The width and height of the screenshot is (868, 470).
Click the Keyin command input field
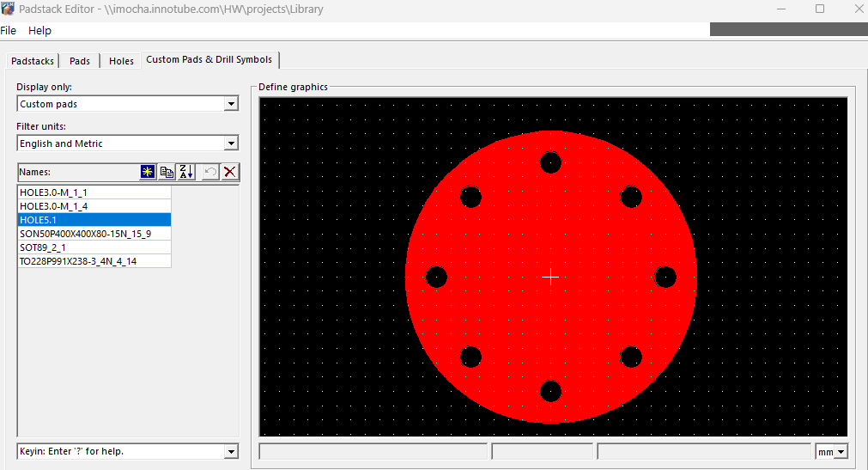pyautogui.click(x=118, y=452)
